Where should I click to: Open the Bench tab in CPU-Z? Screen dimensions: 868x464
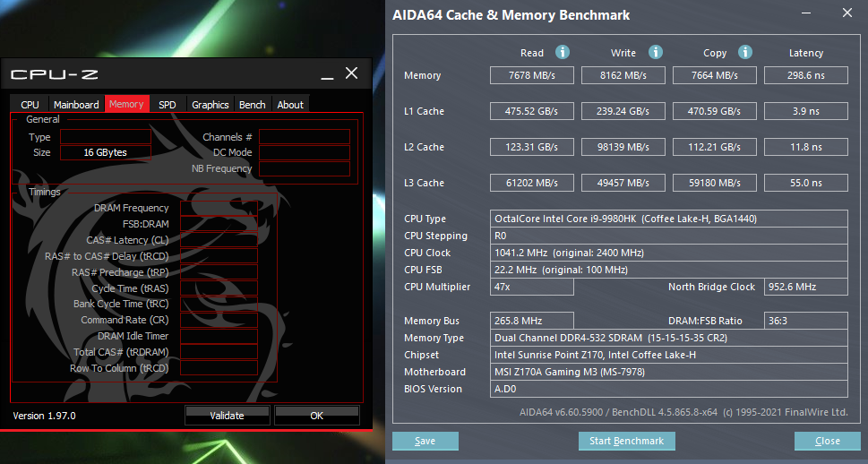pos(253,104)
